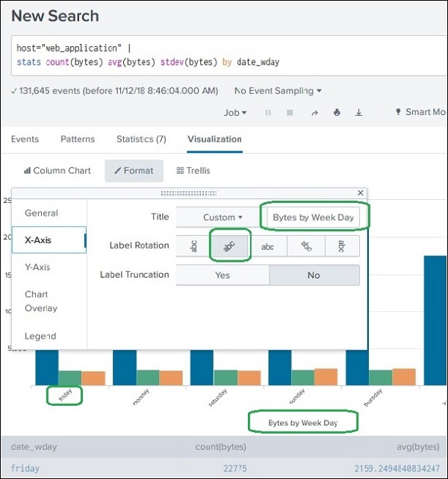Click the export download icon
The width and height of the screenshot is (448, 479).
pos(358,113)
